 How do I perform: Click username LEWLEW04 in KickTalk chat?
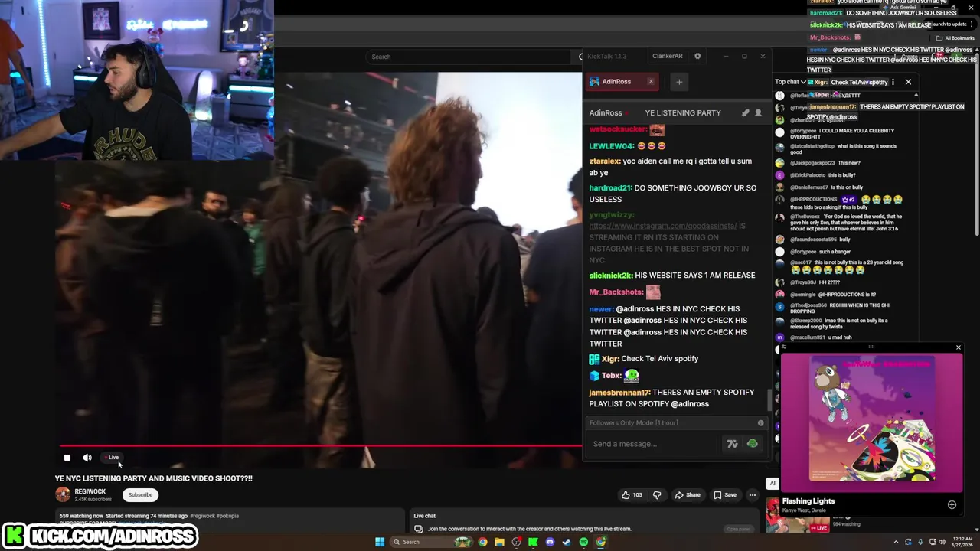[x=612, y=146]
